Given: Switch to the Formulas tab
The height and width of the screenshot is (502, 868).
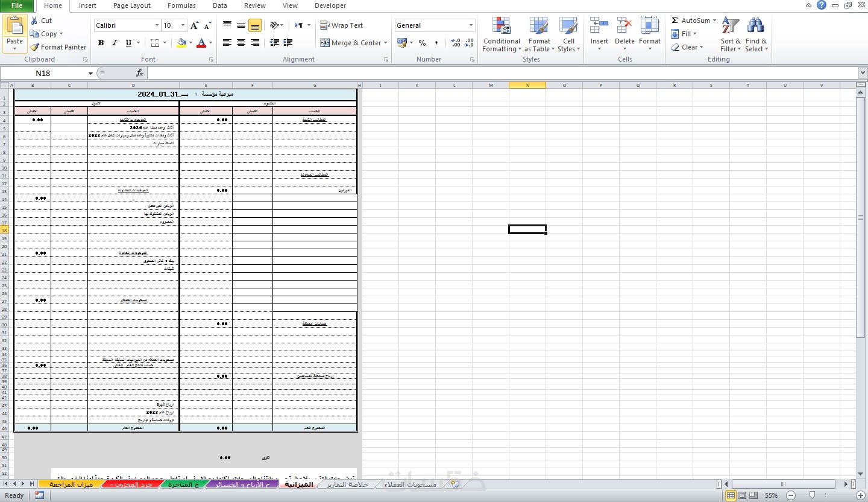Looking at the screenshot, I should tap(181, 5).
